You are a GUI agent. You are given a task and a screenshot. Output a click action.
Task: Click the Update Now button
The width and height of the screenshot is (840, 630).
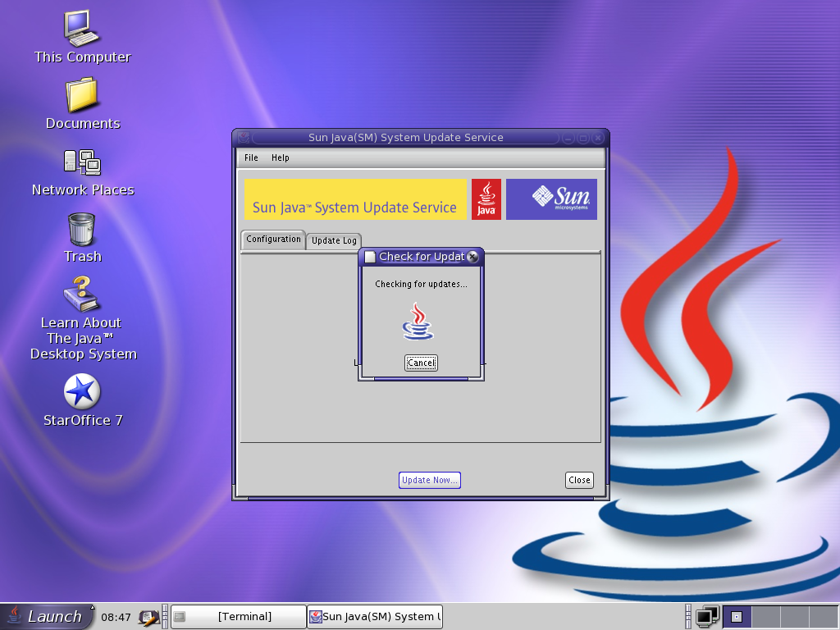430,480
